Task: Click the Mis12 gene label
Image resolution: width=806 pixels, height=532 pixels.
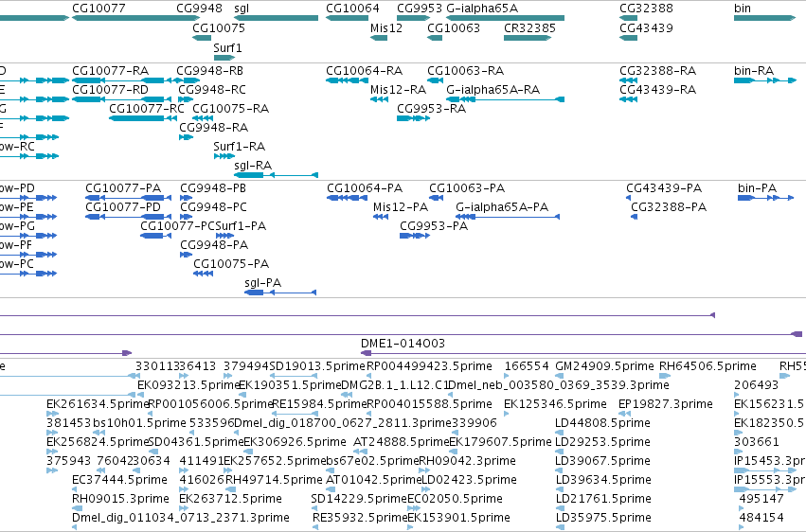Action: tap(386, 27)
